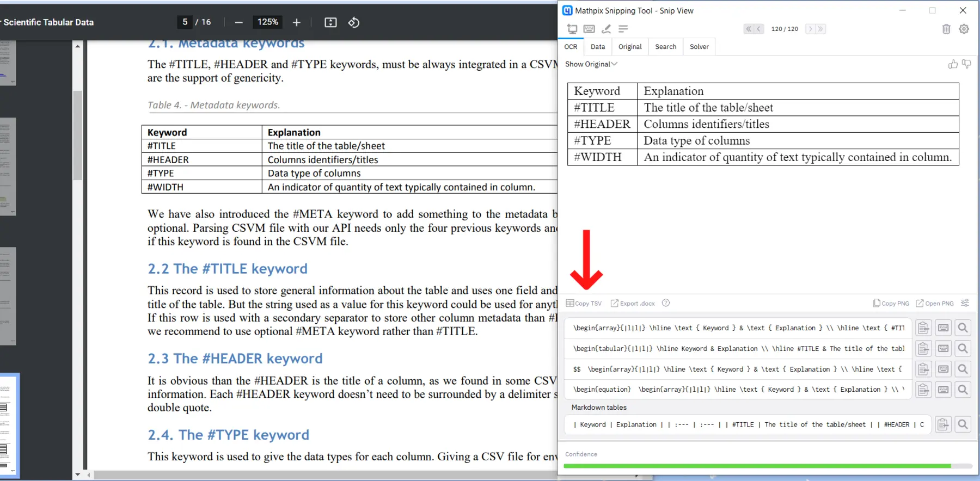980x481 pixels.
Task: Search using the \begin{equation} result
Action: [963, 390]
